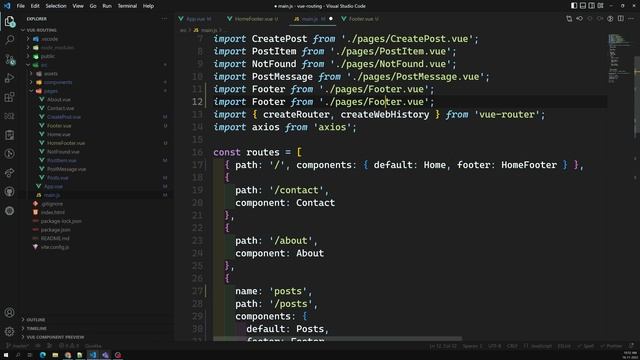The image size is (640, 360).
Task: Expand the Vue Component Preview section
Action: (55, 337)
